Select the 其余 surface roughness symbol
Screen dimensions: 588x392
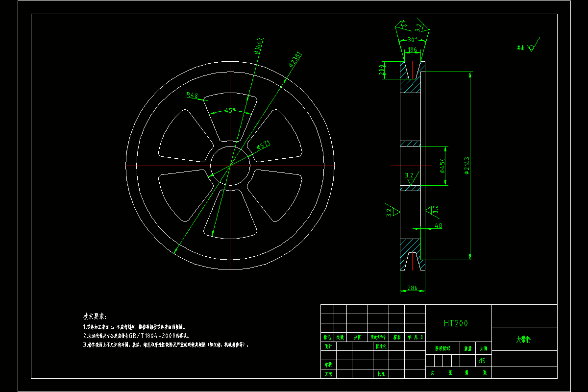(x=529, y=46)
